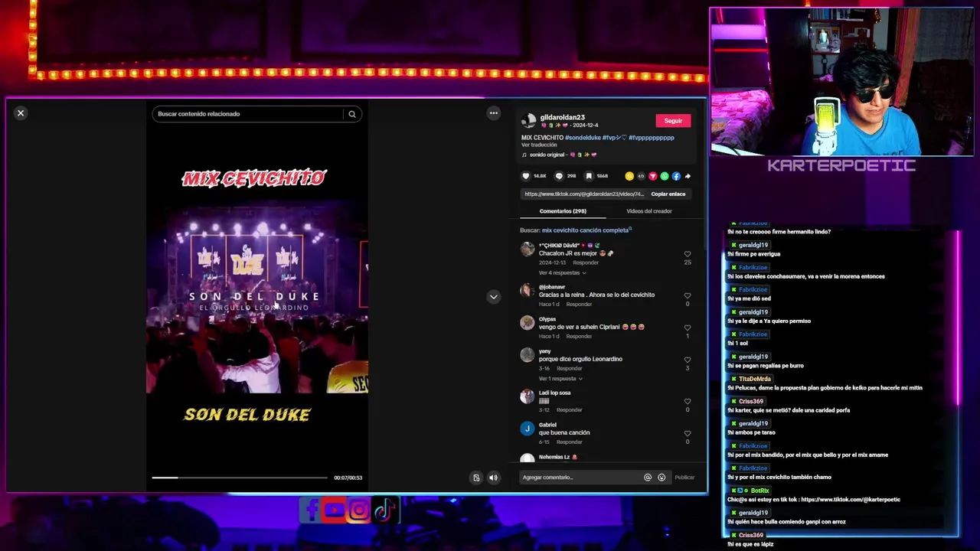Share video via Facebook icon
The width and height of the screenshot is (980, 551).
coord(676,176)
